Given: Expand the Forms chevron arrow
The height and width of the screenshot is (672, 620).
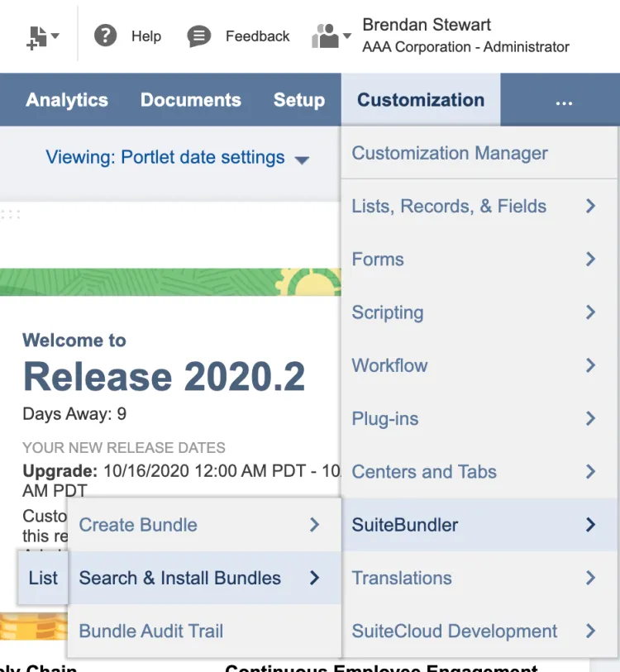Looking at the screenshot, I should 590,260.
